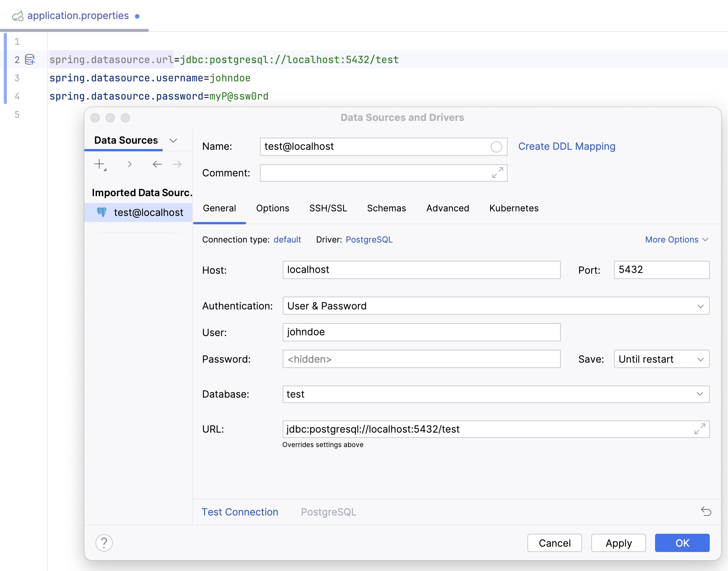Viewport: 728px width, 571px height.
Task: Open the Save dropdown set to Until restart
Action: click(700, 359)
